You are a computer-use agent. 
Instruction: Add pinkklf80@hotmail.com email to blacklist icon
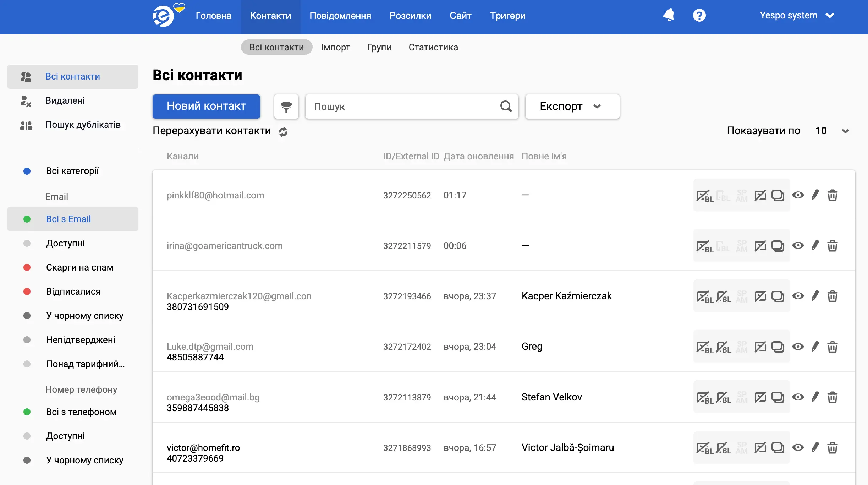(704, 196)
